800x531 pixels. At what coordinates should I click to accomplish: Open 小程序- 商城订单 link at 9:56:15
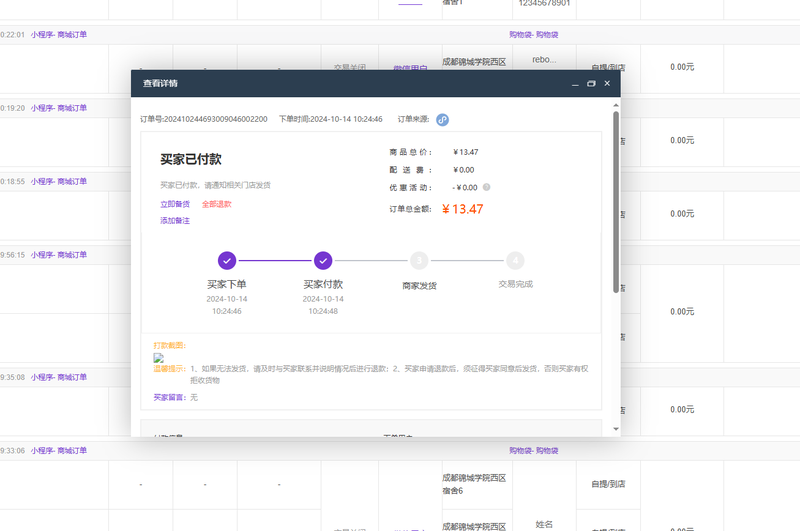coord(59,255)
